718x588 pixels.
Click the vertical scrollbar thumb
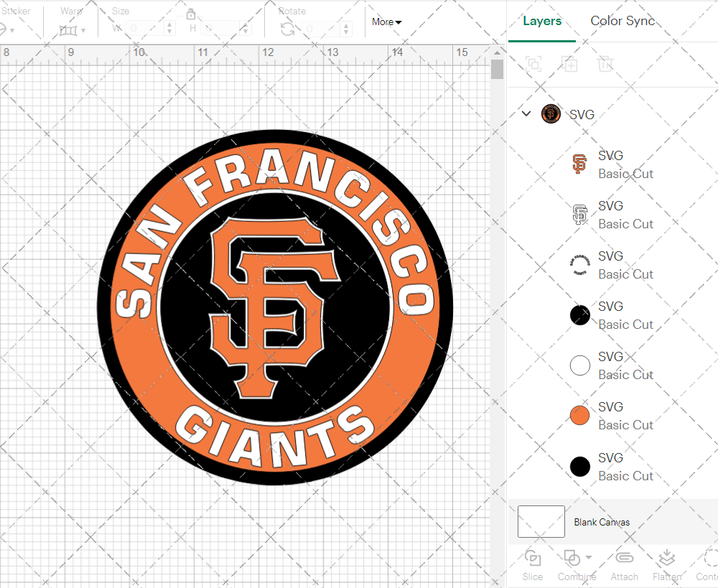tap(497, 70)
